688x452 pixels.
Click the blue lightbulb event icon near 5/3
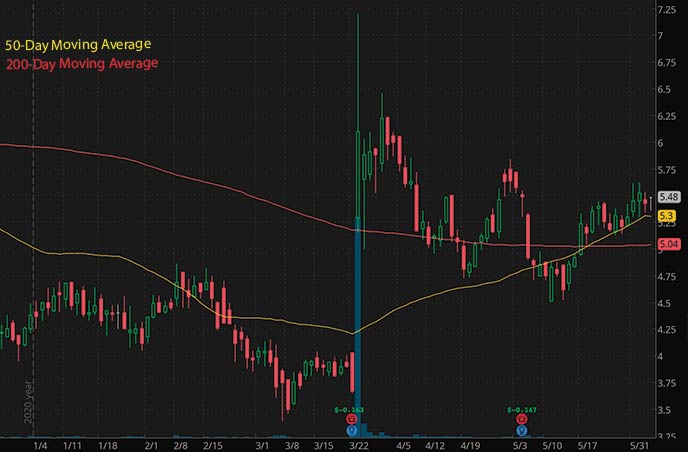pyautogui.click(x=521, y=430)
